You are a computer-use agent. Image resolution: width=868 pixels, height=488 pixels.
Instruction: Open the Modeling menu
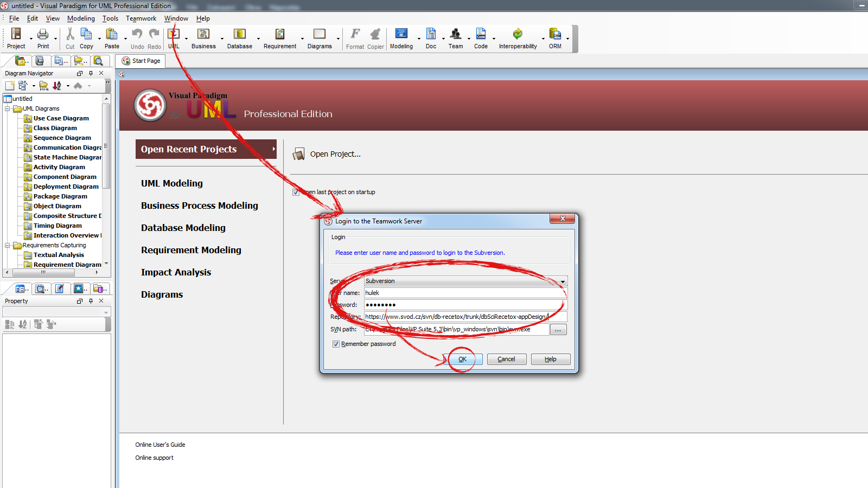point(81,18)
